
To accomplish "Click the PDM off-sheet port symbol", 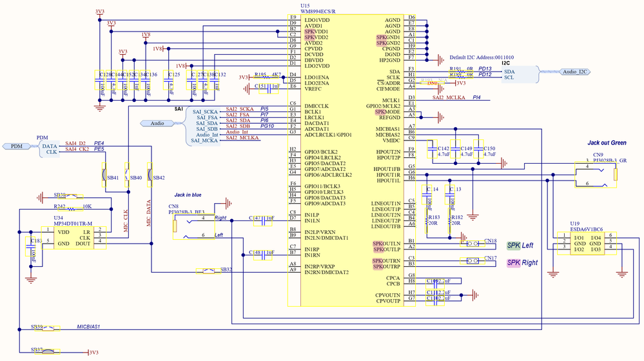I will click(16, 146).
